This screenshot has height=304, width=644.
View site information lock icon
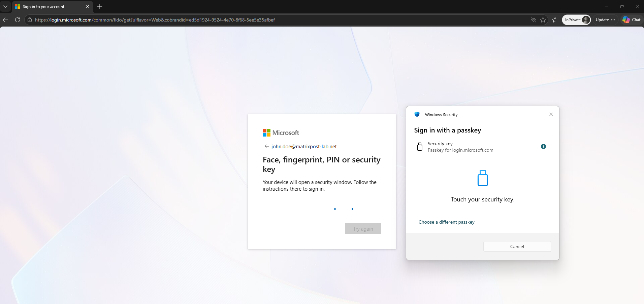[x=30, y=20]
